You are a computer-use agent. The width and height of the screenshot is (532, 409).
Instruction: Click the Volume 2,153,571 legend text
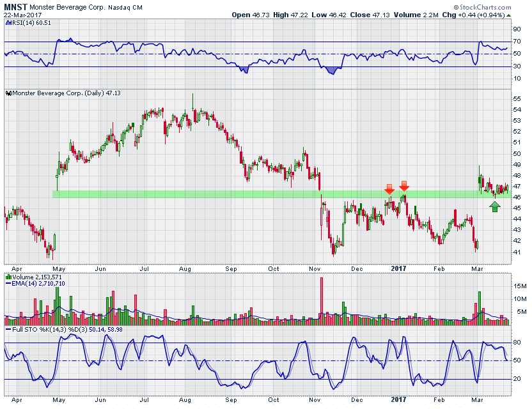click(36, 277)
